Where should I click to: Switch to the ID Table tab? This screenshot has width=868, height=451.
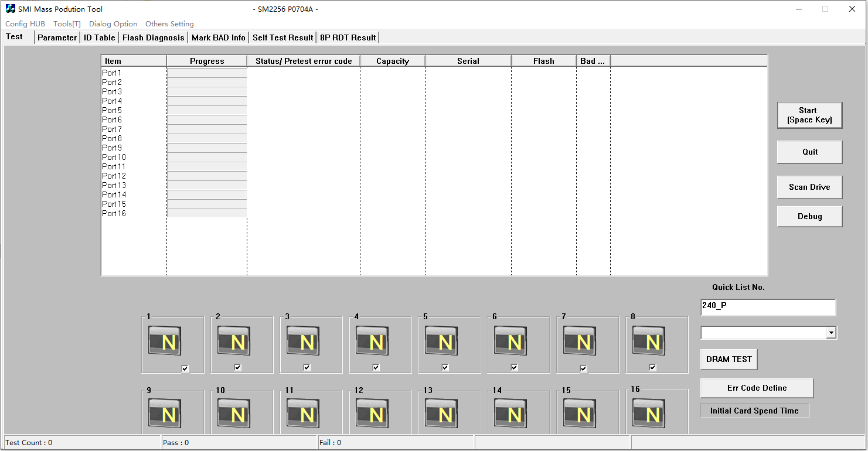(x=100, y=37)
